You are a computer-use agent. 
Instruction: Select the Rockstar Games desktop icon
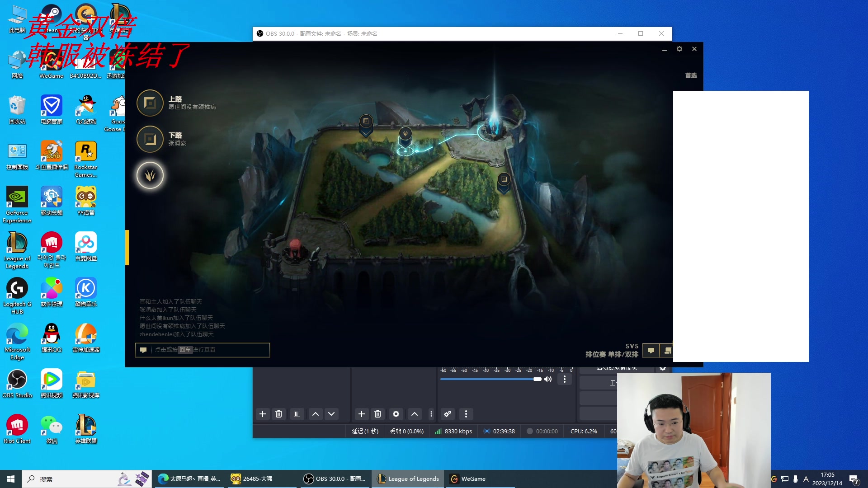click(86, 159)
